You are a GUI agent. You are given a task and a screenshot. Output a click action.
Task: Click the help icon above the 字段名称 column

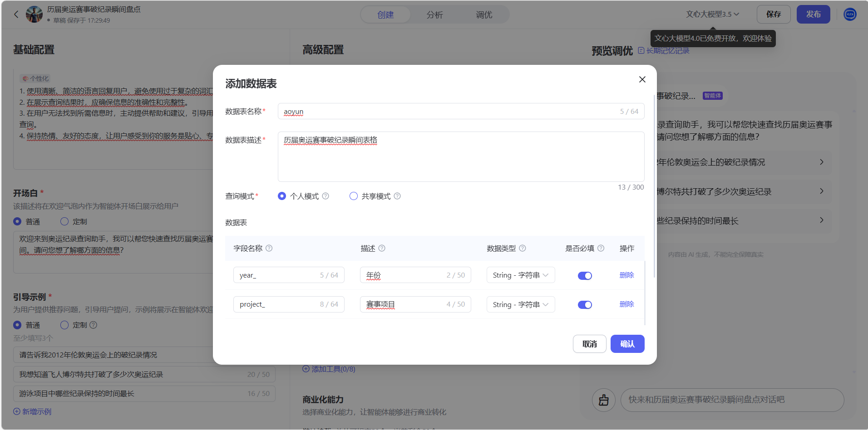[269, 248]
